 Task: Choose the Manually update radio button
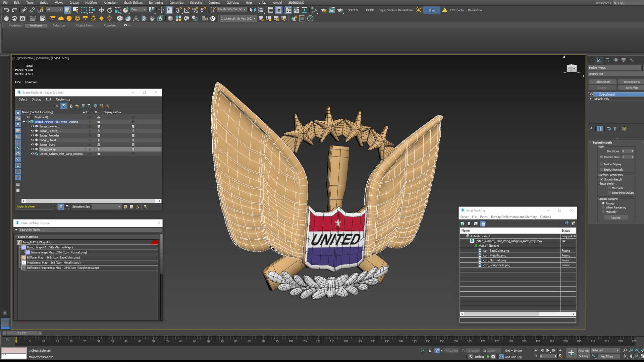603,212
